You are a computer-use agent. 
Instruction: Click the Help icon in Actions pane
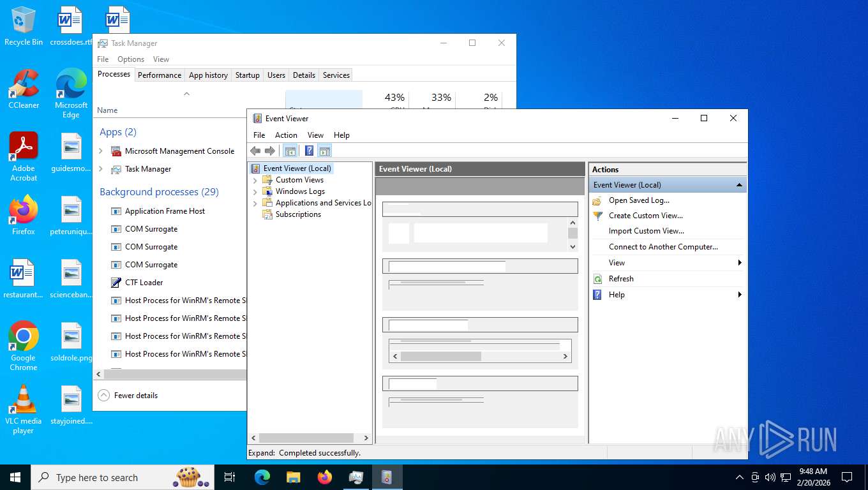pyautogui.click(x=597, y=295)
